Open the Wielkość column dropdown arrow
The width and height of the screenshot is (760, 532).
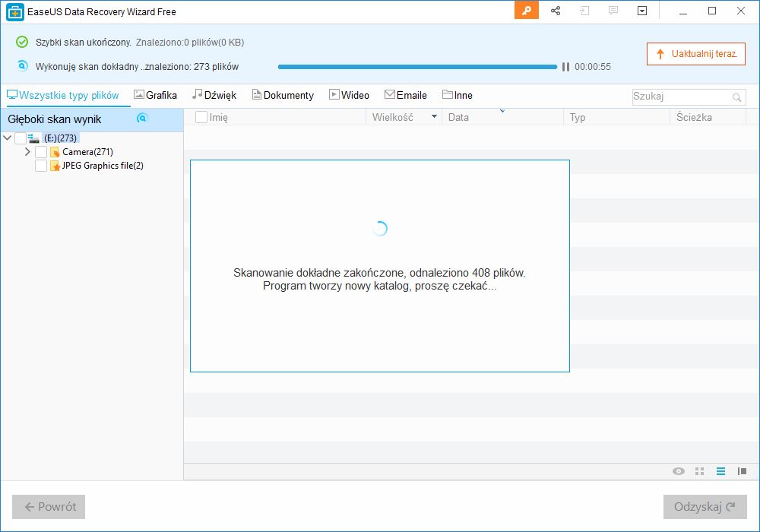point(434,116)
